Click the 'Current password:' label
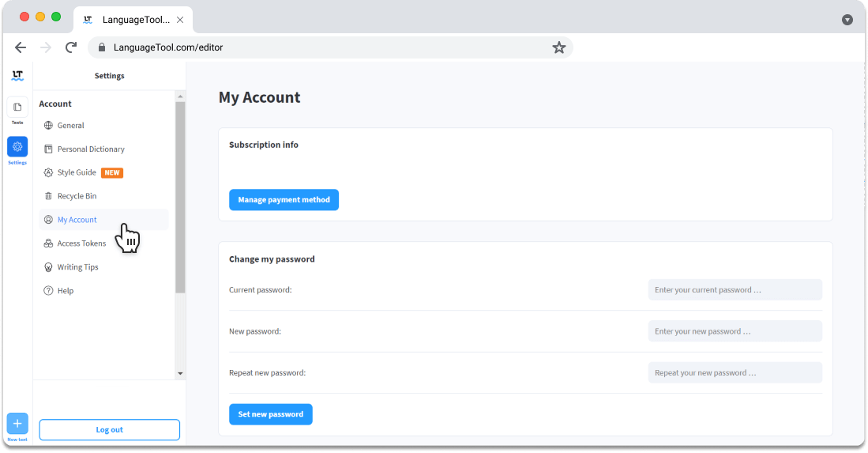868x453 pixels. (x=260, y=289)
